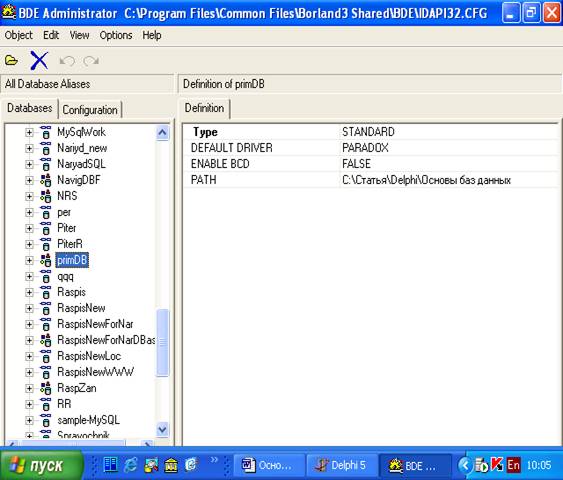Select the sample-MySQL alias

(x=88, y=420)
